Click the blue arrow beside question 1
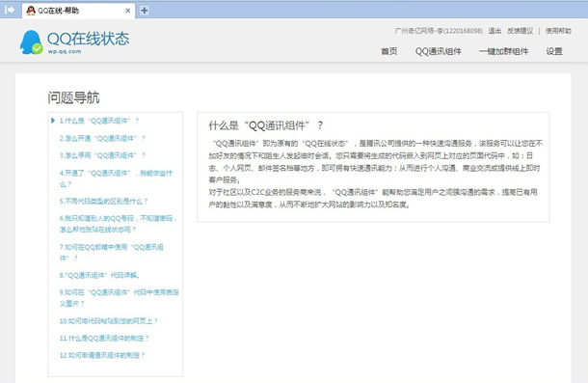Screen dimensions: 588x383 point(53,121)
